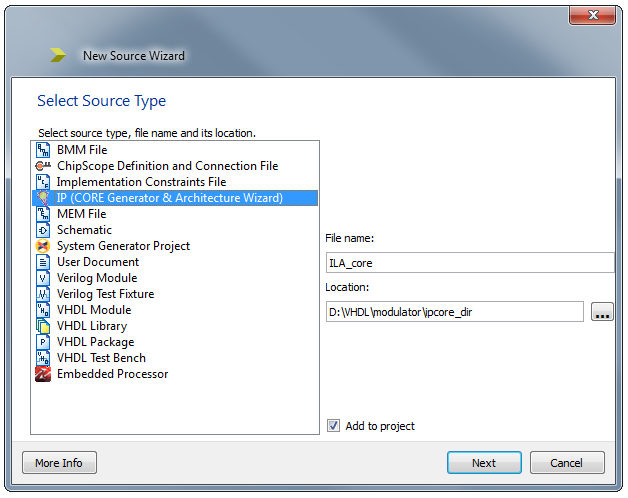Click the System Generator Project icon
Image resolution: width=628 pixels, height=498 pixels.
tap(43, 246)
